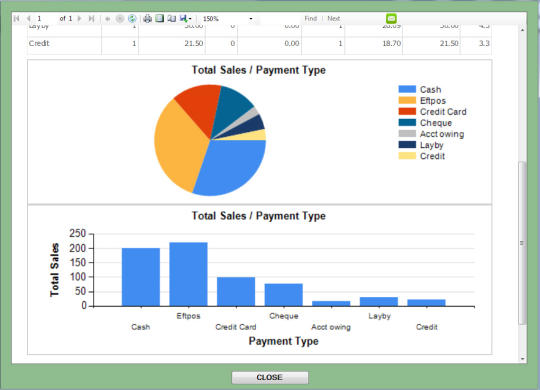Screen dimensions: 540x390
Task: Go to next report page
Action: (79, 19)
